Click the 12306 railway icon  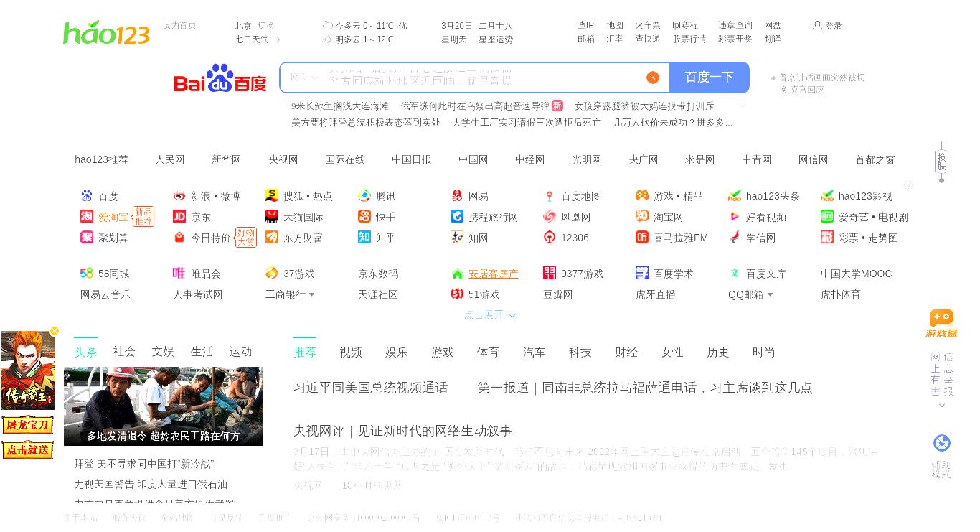coord(550,238)
